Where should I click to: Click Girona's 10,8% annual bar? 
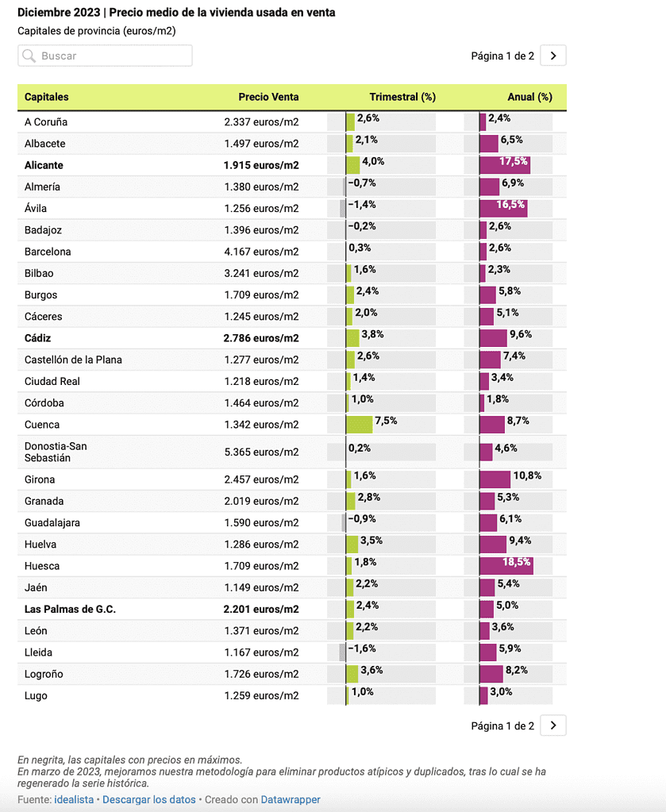click(x=495, y=479)
